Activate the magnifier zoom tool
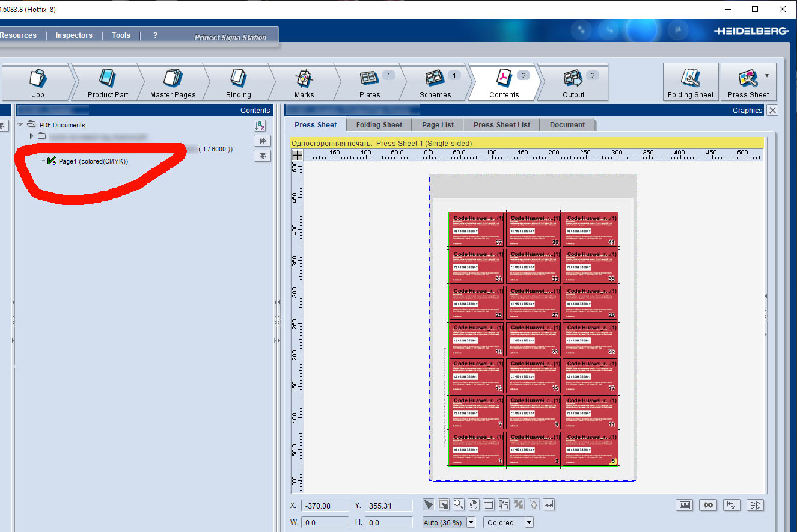797x532 pixels. [459, 505]
